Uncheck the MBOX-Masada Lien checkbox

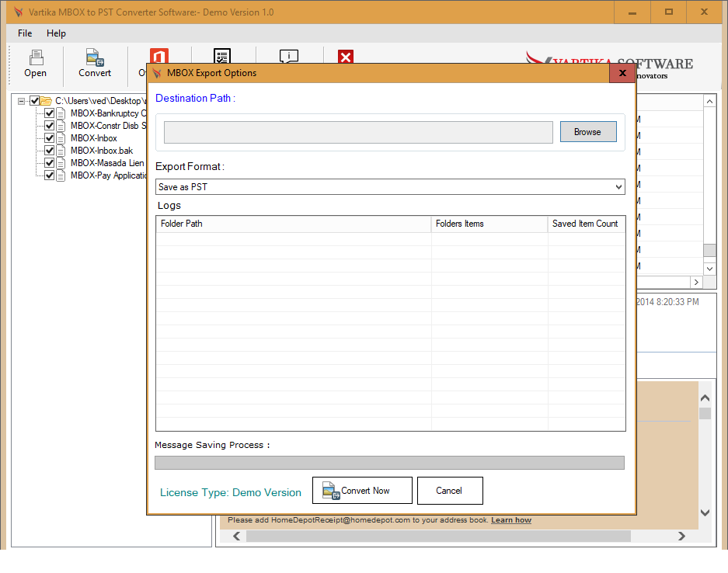(x=49, y=163)
